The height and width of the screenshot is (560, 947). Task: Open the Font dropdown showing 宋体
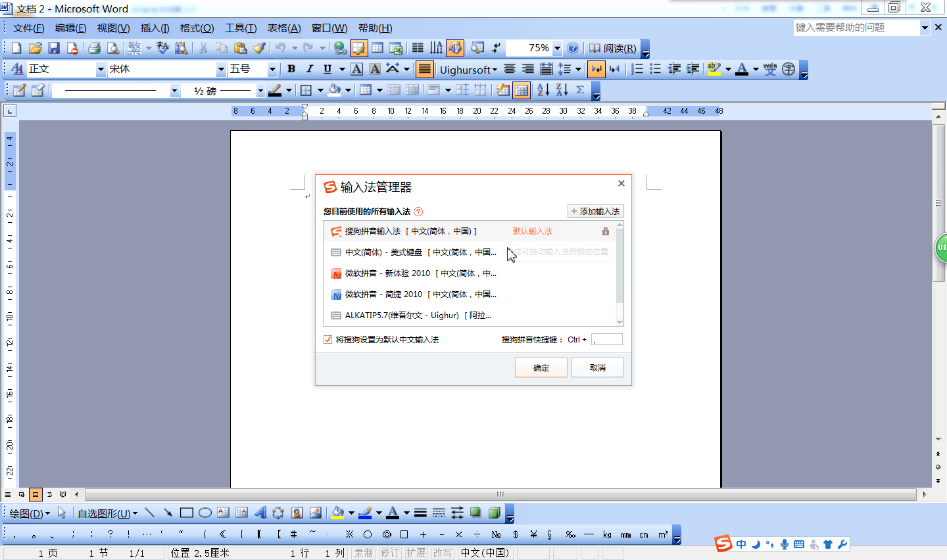[x=221, y=69]
